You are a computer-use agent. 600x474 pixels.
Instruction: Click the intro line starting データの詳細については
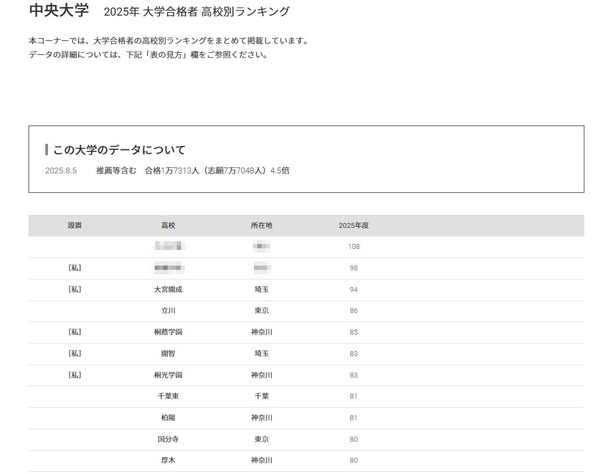(148, 55)
